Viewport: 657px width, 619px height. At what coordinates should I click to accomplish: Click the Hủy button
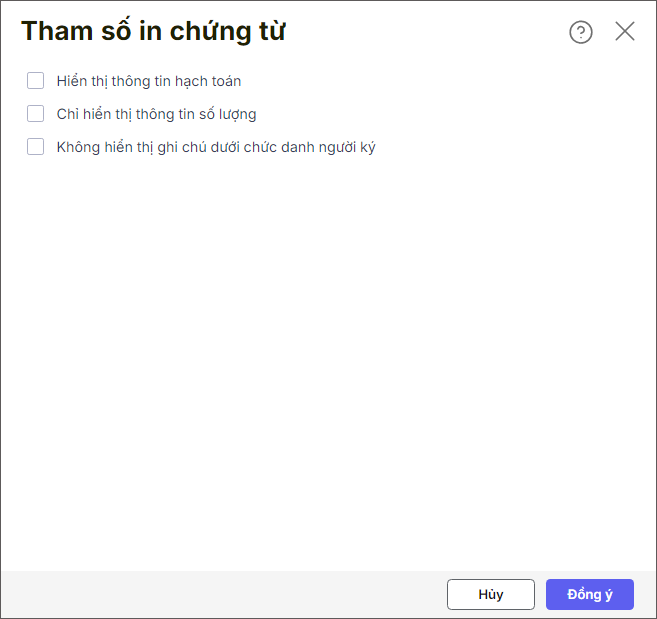coord(491,594)
